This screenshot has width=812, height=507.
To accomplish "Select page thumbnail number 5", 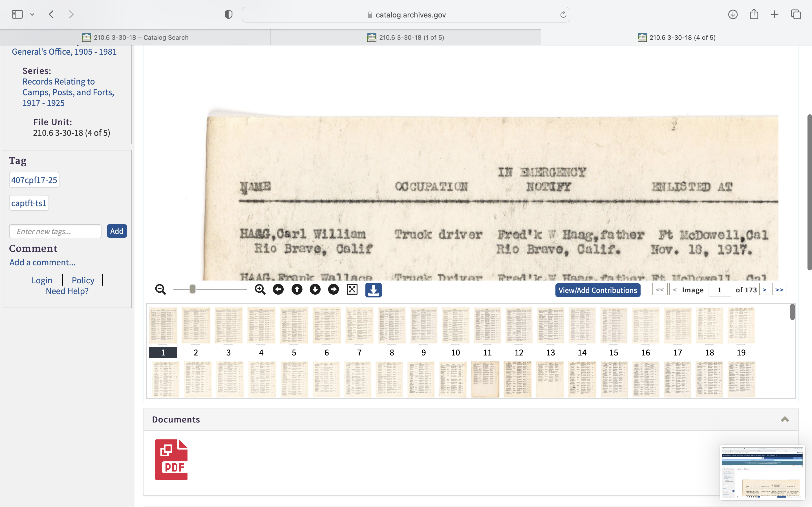I will 294,325.
